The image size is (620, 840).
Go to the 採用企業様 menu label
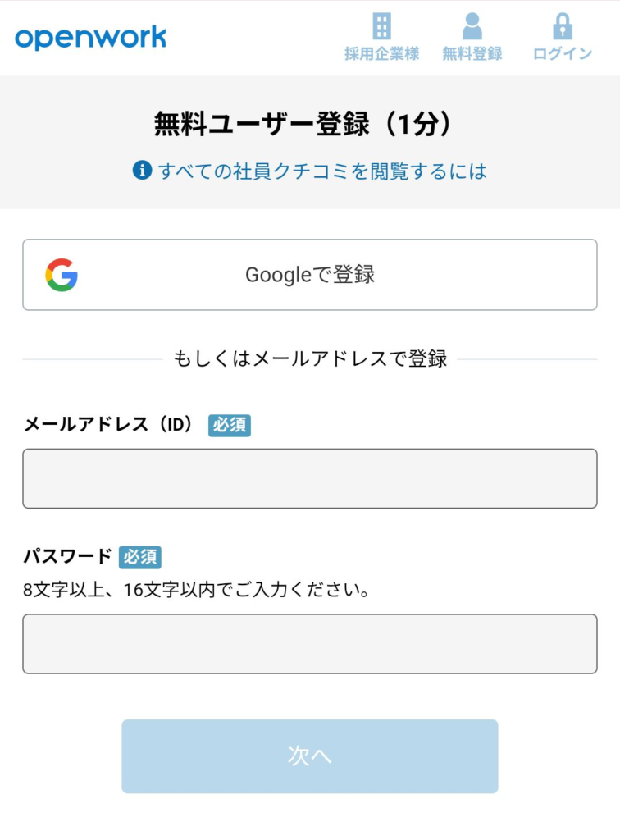[x=381, y=53]
